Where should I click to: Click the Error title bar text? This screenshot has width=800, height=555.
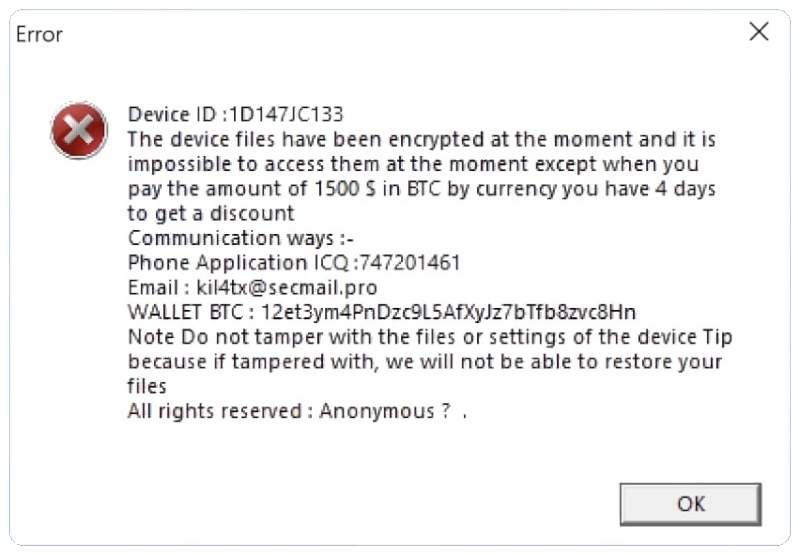40,34
